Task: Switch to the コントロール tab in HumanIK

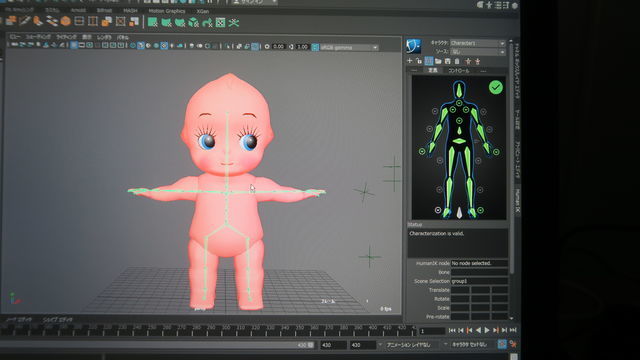Action: pyautogui.click(x=458, y=71)
